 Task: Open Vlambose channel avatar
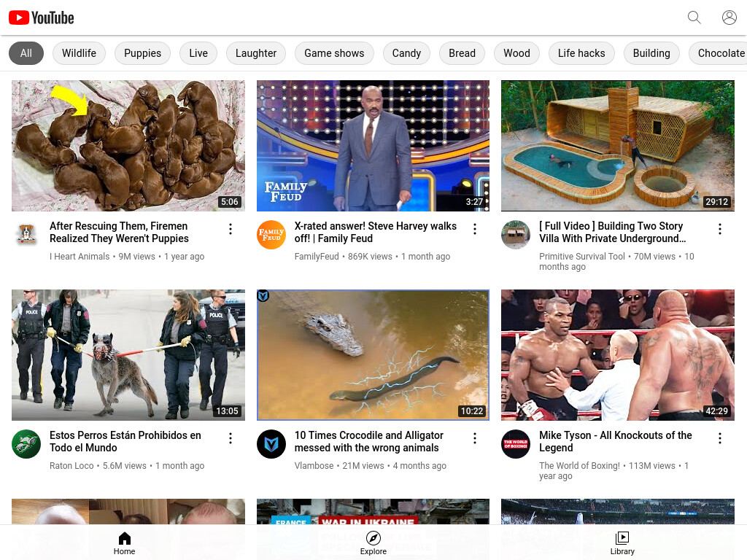[271, 444]
